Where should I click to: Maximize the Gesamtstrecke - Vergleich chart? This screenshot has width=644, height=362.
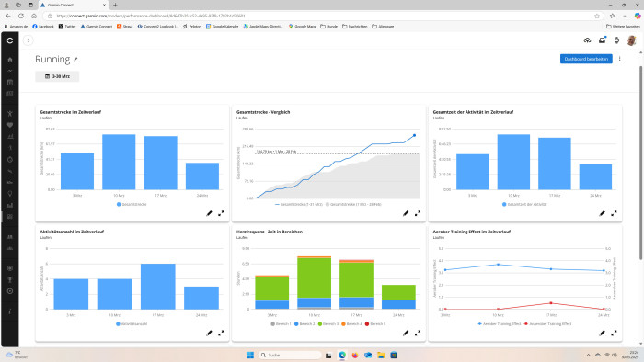(x=418, y=213)
